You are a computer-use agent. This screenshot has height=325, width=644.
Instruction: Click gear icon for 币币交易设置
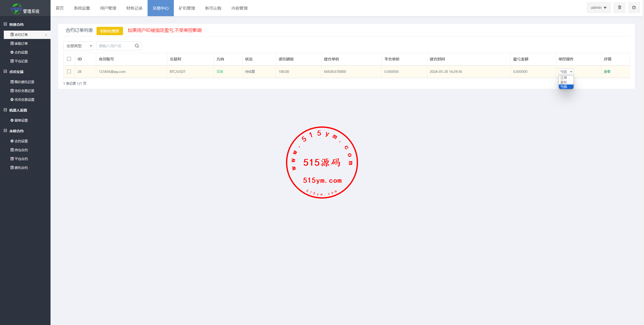pyautogui.click(x=12, y=100)
